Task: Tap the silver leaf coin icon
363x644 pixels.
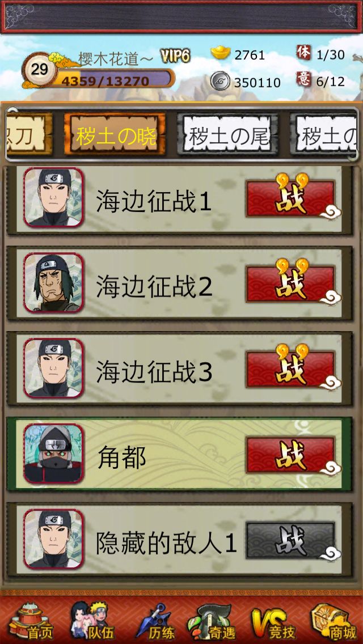Action: click(220, 80)
